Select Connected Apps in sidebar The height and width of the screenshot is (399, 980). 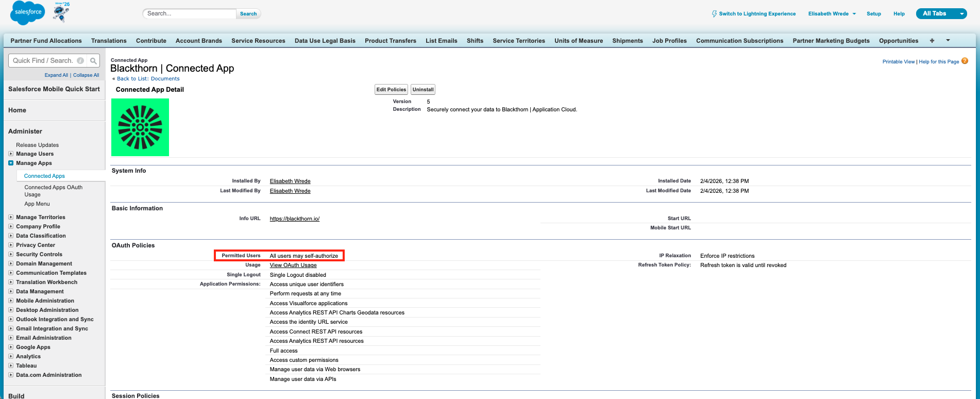click(44, 176)
